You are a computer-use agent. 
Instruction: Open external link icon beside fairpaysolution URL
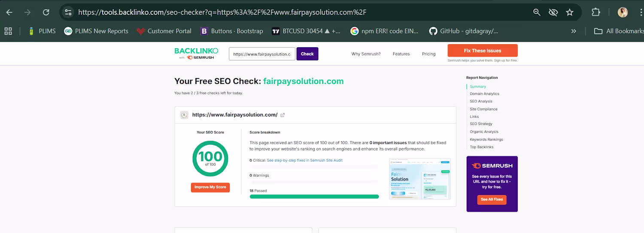point(283,115)
